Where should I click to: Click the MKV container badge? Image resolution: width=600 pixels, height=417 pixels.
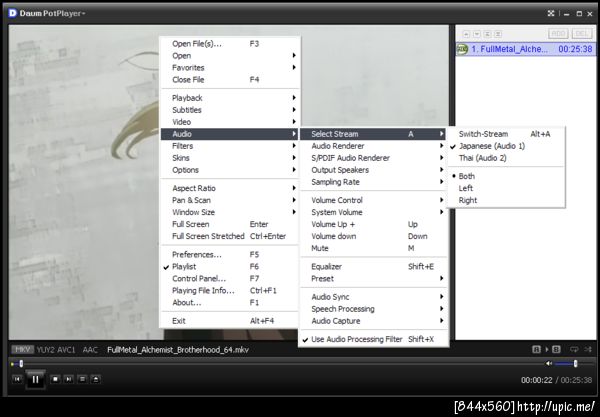pyautogui.click(x=23, y=349)
